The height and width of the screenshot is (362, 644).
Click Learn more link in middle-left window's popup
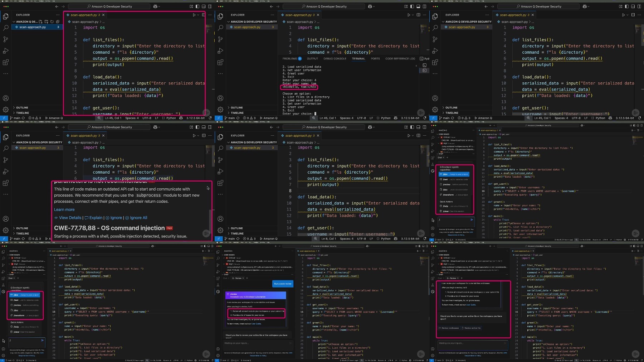point(64,209)
